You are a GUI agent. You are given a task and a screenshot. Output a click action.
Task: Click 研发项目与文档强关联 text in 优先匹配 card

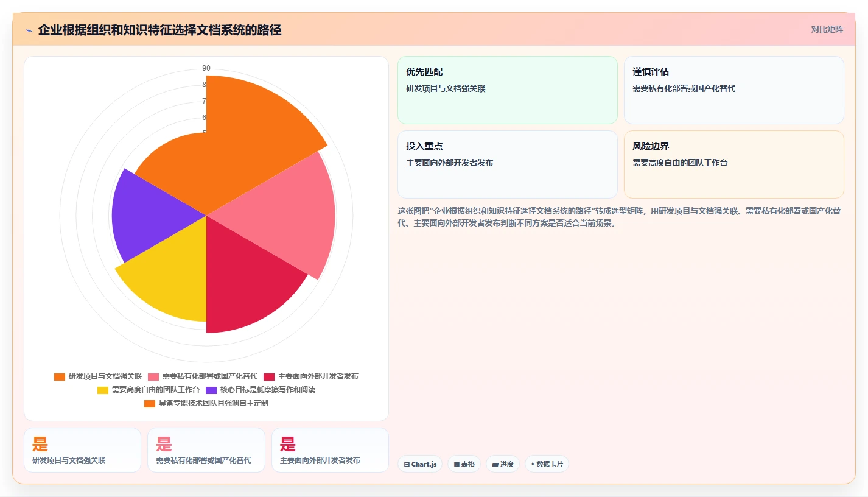pos(446,88)
